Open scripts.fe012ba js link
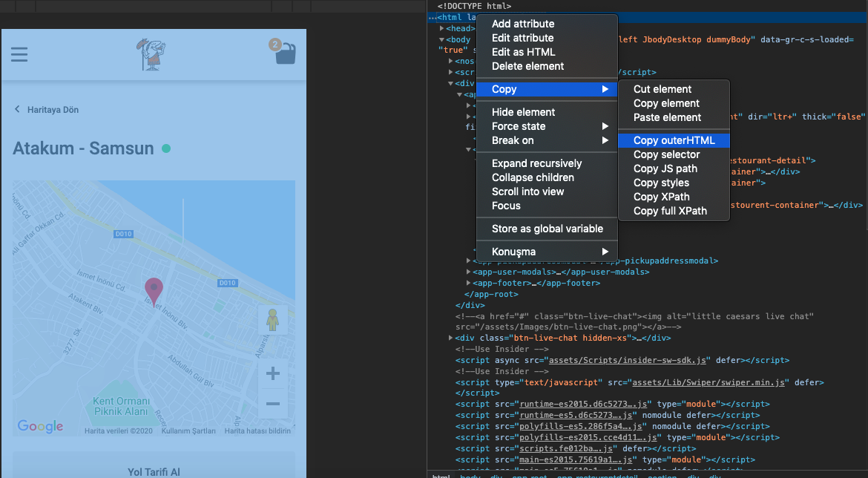868x478 pixels. tap(566, 448)
